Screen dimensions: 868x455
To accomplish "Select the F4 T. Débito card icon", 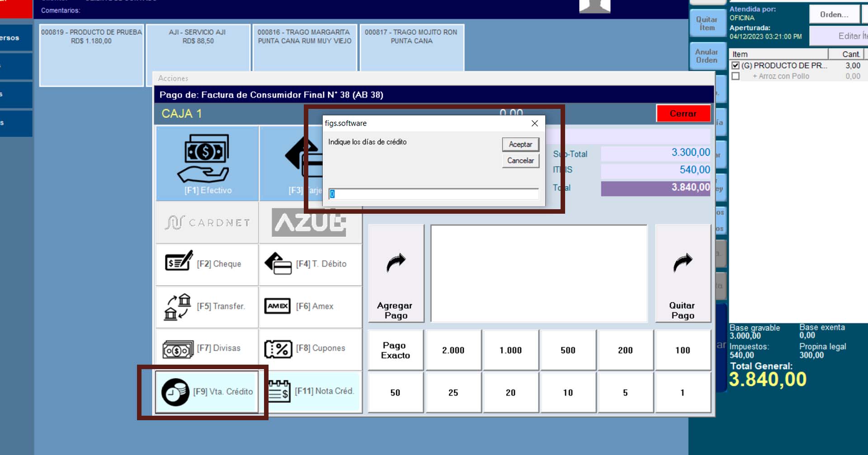I will [x=278, y=264].
